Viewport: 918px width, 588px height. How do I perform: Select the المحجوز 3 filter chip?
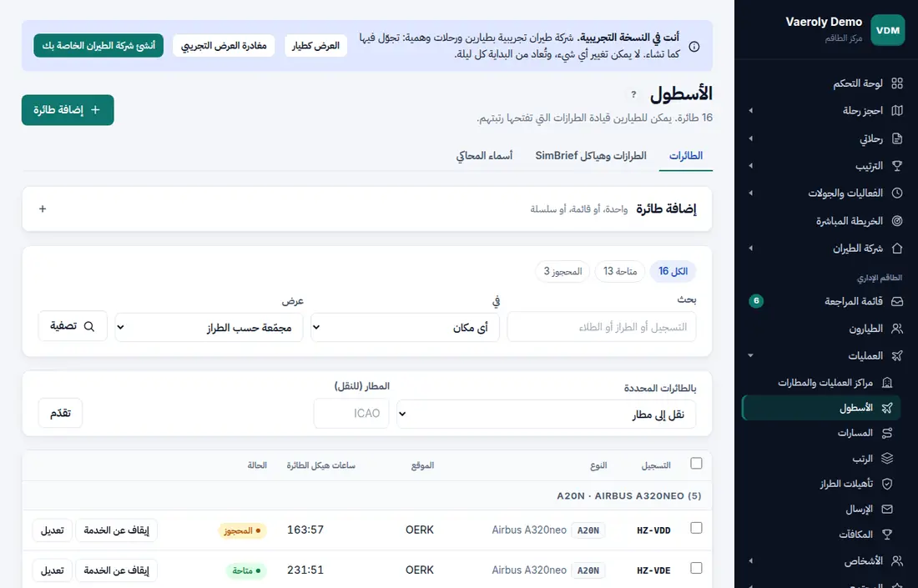(562, 271)
